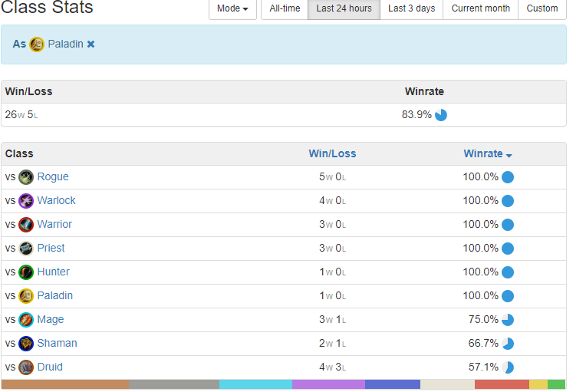Click the Hunter row winrate pie icon
Screen dimensions: 586x392
click(508, 272)
